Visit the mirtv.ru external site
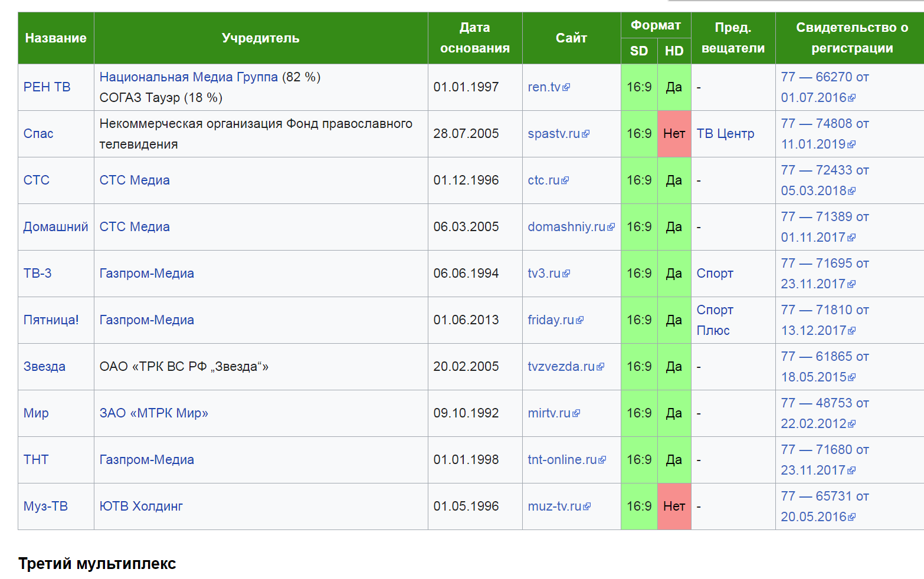Image resolution: width=924 pixels, height=579 pixels. (553, 413)
